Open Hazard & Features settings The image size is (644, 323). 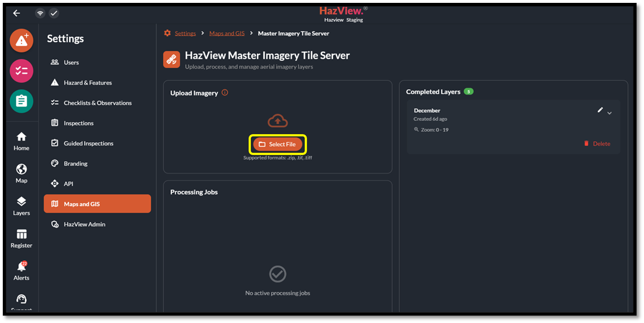coord(87,83)
